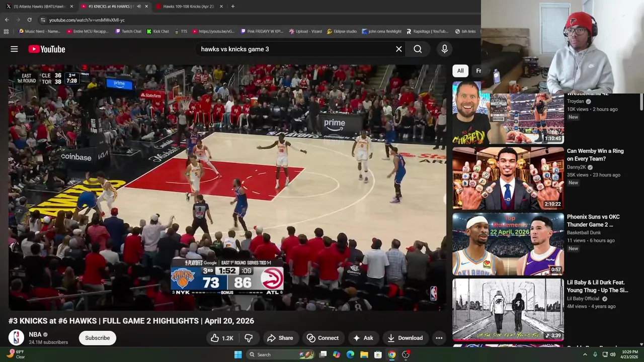644x362 pixels.
Task: Close the Atlanta Hawks X tab
Action: [71, 7]
